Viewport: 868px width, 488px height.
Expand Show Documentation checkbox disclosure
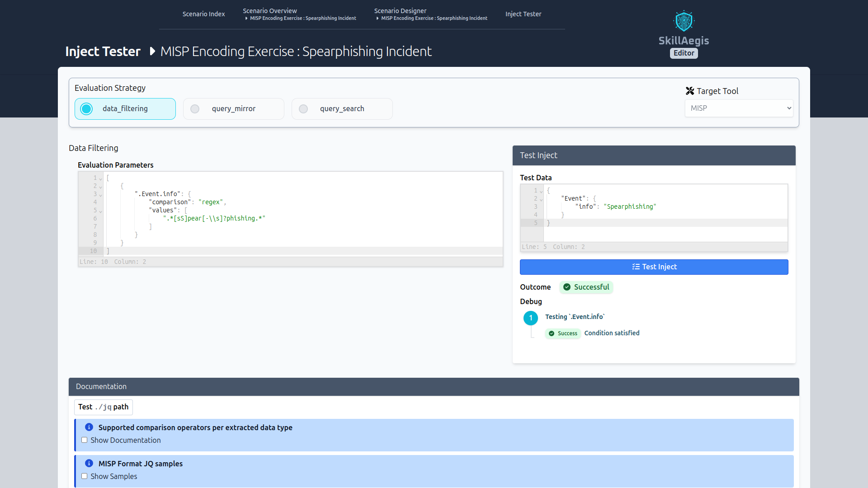pyautogui.click(x=85, y=441)
